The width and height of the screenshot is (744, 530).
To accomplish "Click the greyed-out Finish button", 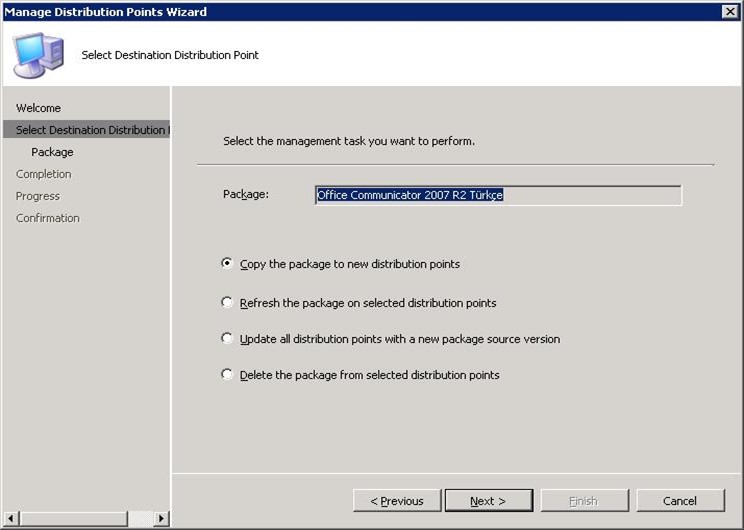I will (x=584, y=501).
